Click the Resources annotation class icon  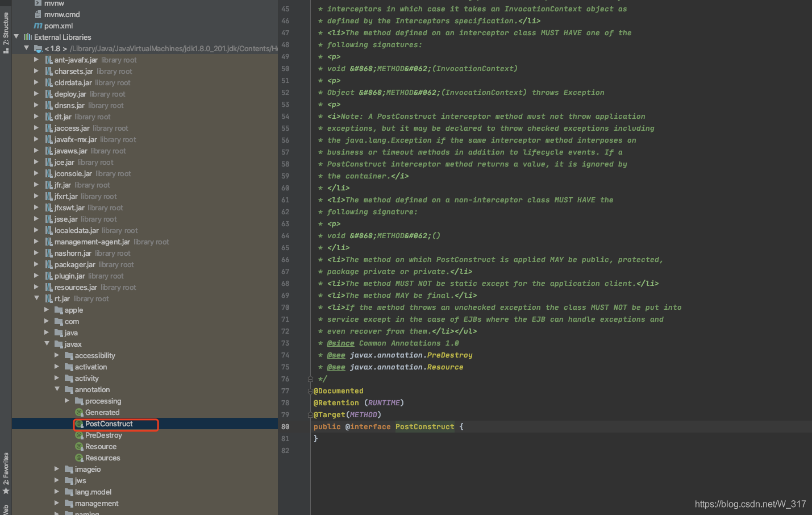[80, 458]
